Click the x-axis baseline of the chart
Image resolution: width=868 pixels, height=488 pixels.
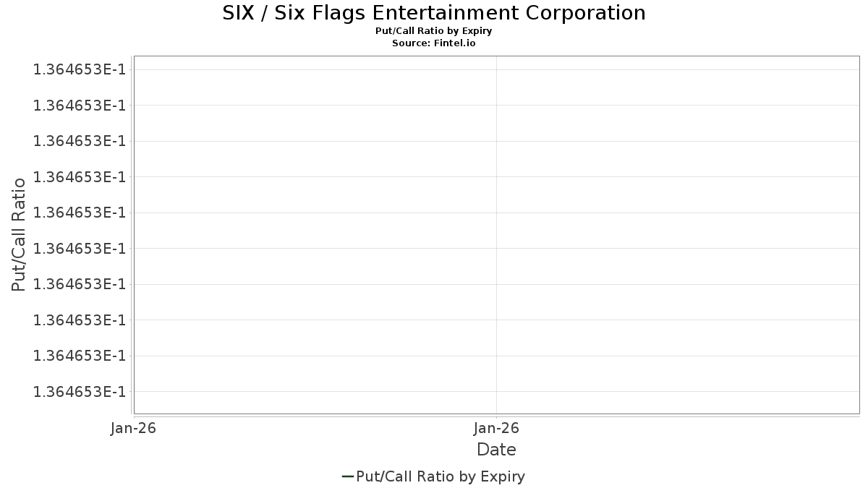click(x=496, y=414)
